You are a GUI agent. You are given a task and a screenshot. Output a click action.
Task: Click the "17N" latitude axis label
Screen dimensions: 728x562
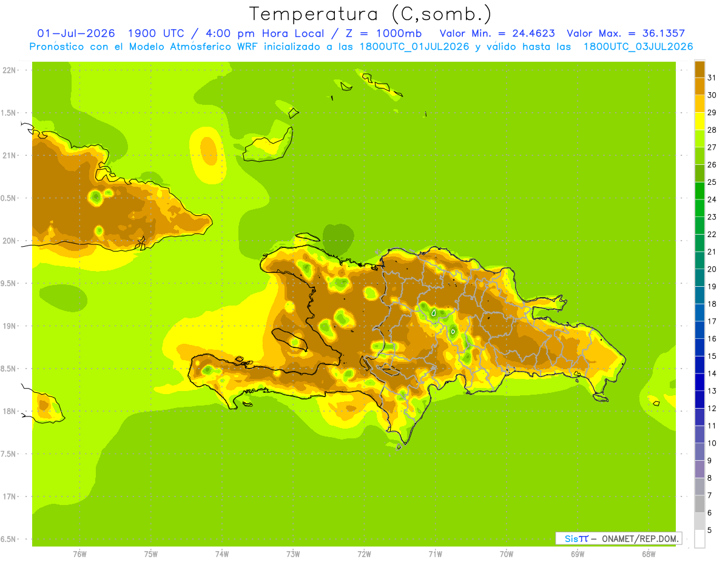10,497
